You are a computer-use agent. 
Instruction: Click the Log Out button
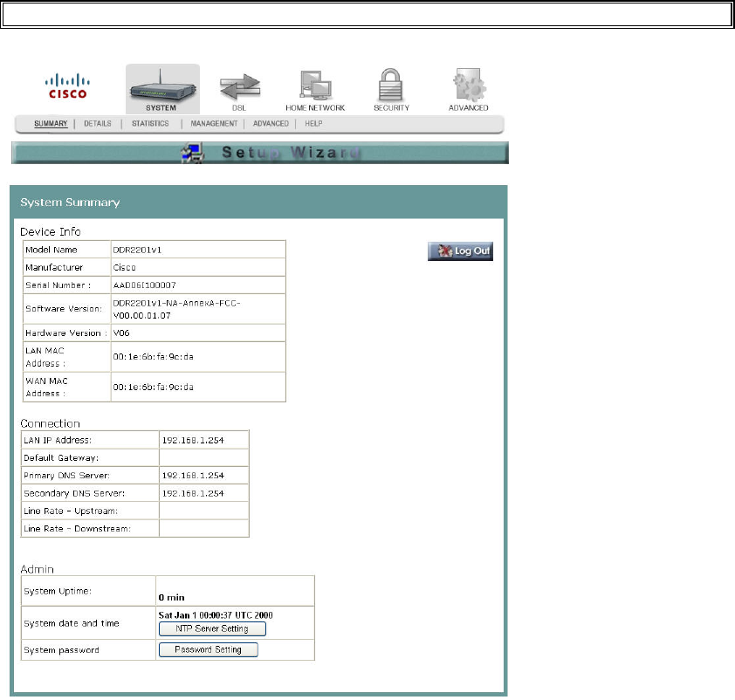pyautogui.click(x=460, y=251)
